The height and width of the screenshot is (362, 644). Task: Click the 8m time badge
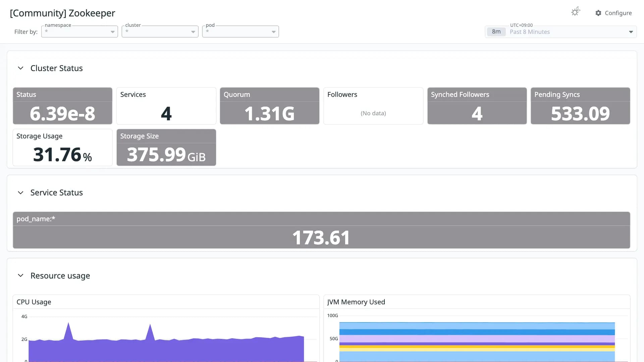[x=496, y=32]
